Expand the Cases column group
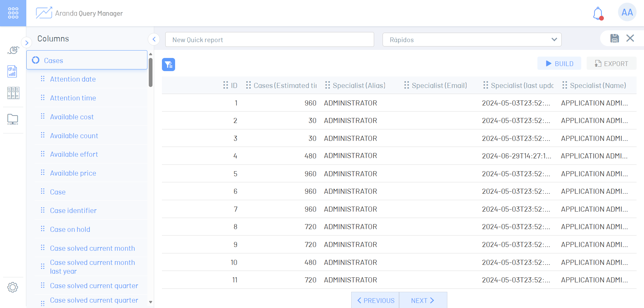 pos(87,60)
